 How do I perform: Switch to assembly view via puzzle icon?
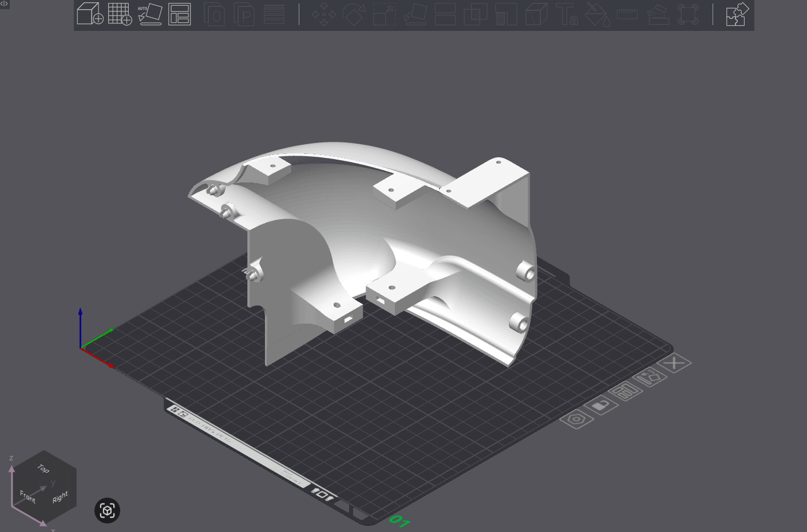point(736,14)
